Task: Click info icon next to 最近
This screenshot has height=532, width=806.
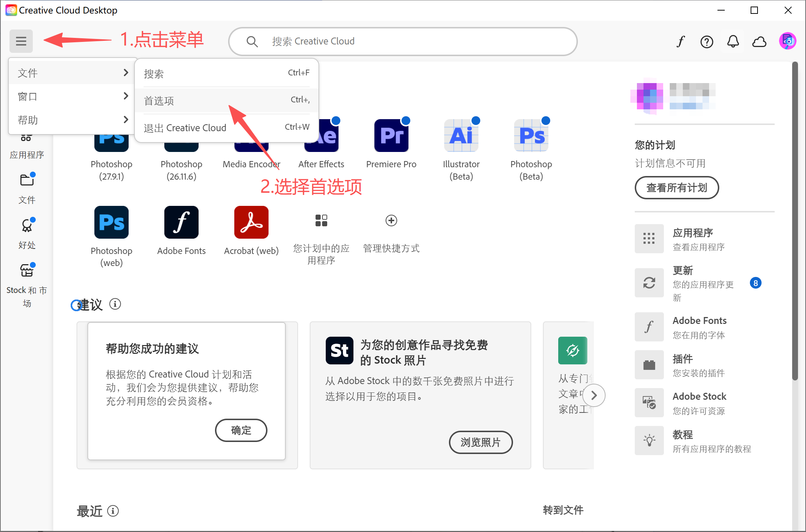Action: [113, 511]
